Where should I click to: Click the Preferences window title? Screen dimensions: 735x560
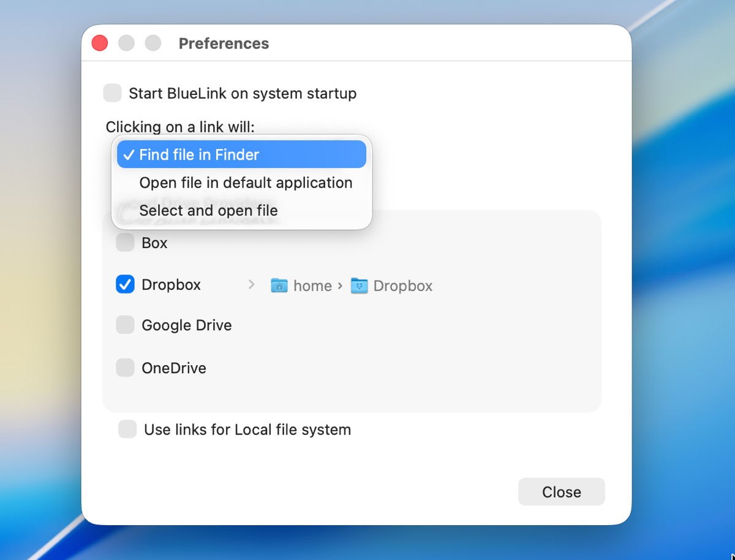coord(224,44)
